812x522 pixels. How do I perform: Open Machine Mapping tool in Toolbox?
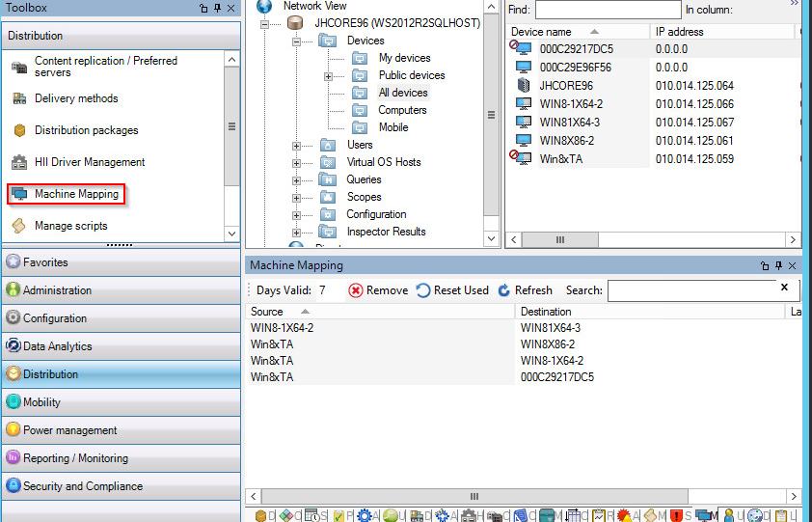click(x=75, y=194)
